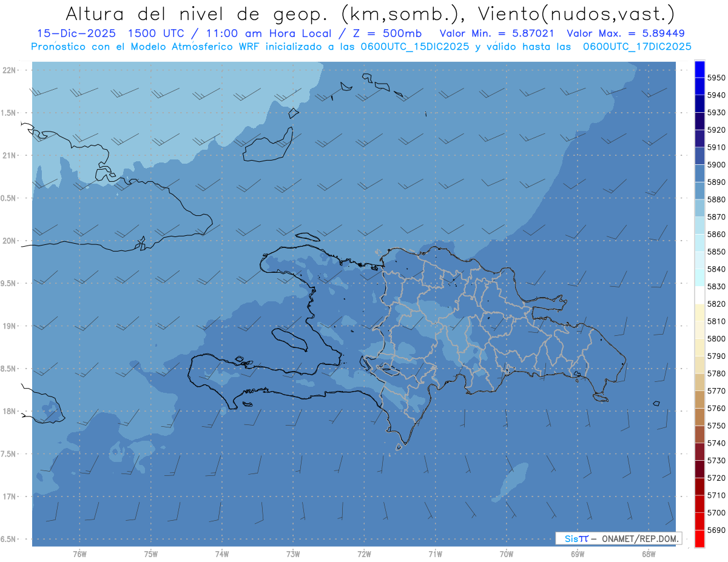This screenshot has height=562, width=728.
Task: Click the '76W' longitude label
Action: 79,554
